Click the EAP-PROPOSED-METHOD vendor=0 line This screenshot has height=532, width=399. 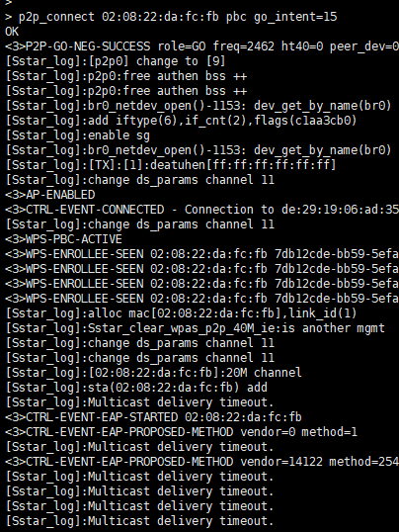pos(182,432)
